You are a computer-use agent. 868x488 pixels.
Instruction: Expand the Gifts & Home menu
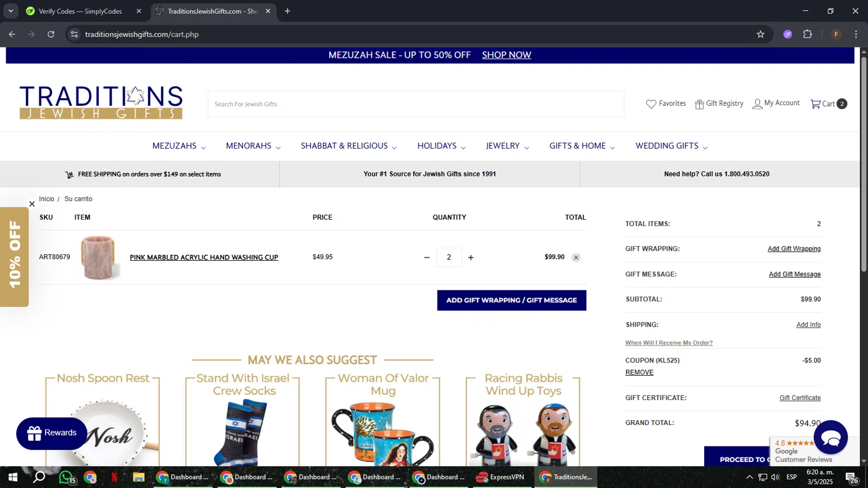pyautogui.click(x=582, y=146)
